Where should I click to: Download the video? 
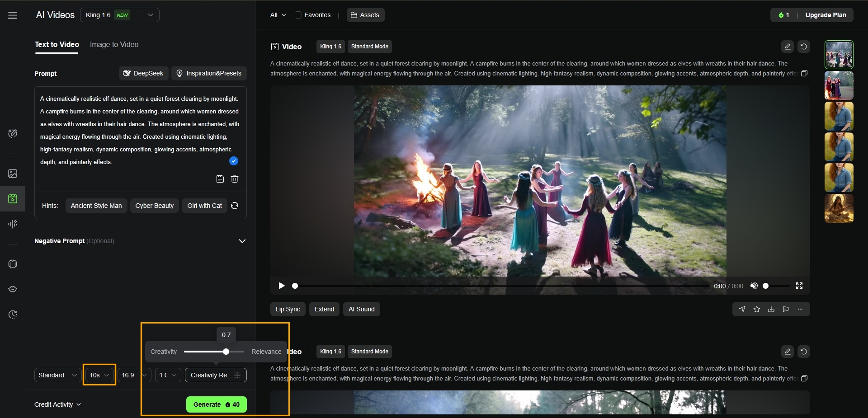(x=771, y=309)
